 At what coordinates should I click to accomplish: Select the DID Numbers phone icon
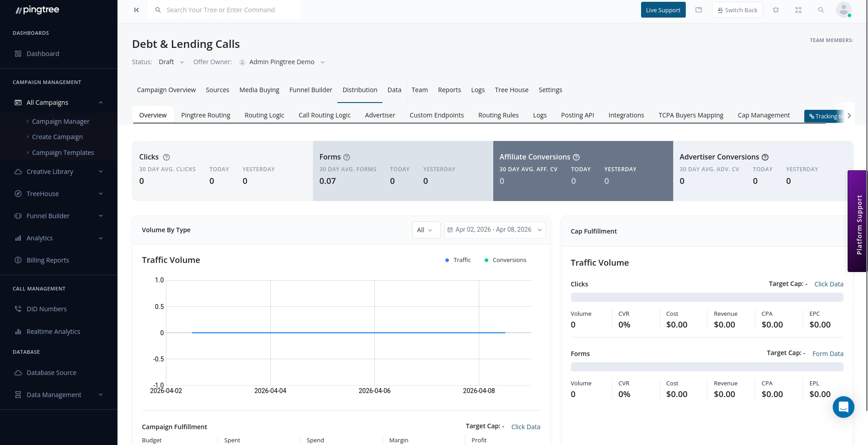coord(18,309)
